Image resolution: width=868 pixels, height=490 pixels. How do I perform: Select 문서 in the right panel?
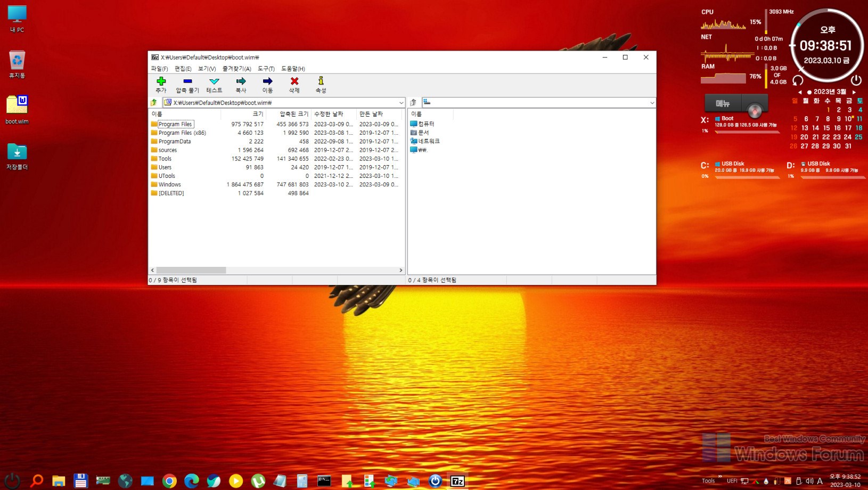click(419, 133)
